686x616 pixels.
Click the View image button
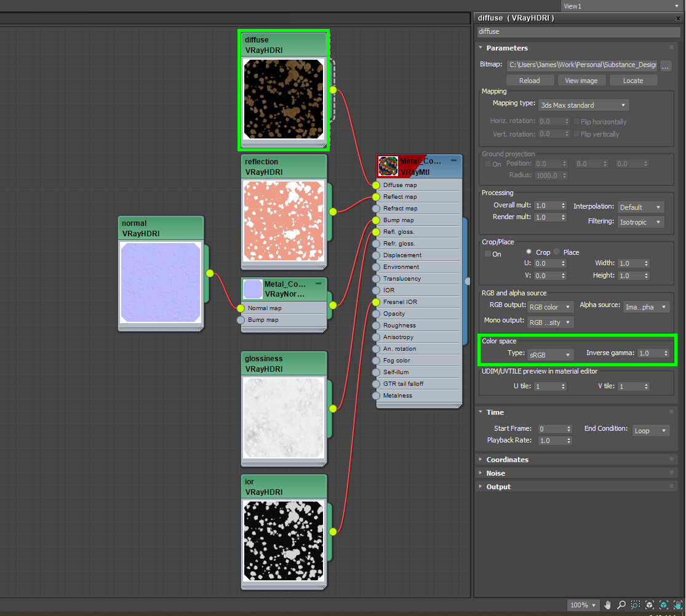pos(581,81)
